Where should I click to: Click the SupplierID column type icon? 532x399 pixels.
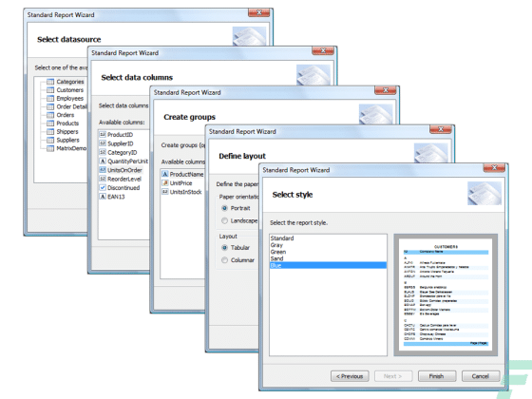point(103,143)
